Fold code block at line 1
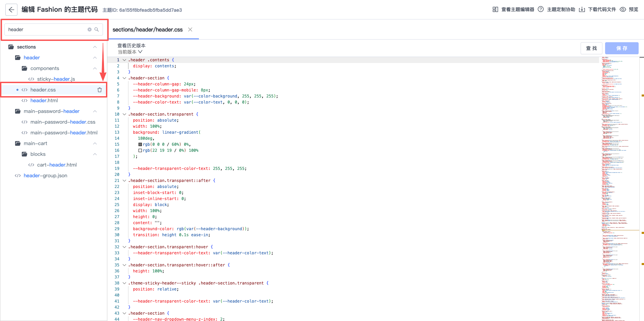This screenshot has height=321, width=644. click(x=124, y=60)
